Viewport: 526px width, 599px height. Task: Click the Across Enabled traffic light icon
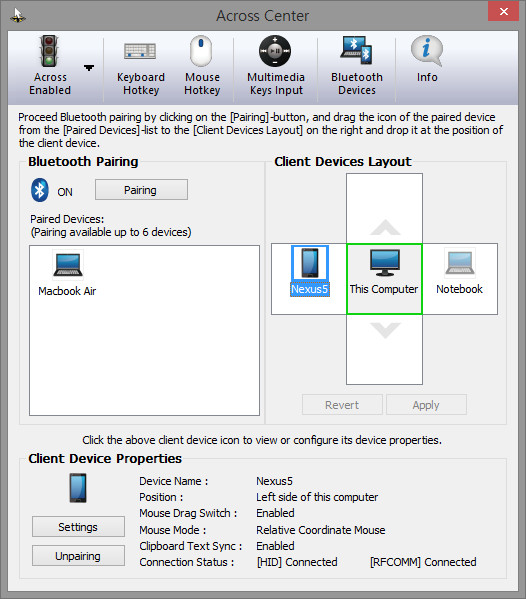pos(50,51)
